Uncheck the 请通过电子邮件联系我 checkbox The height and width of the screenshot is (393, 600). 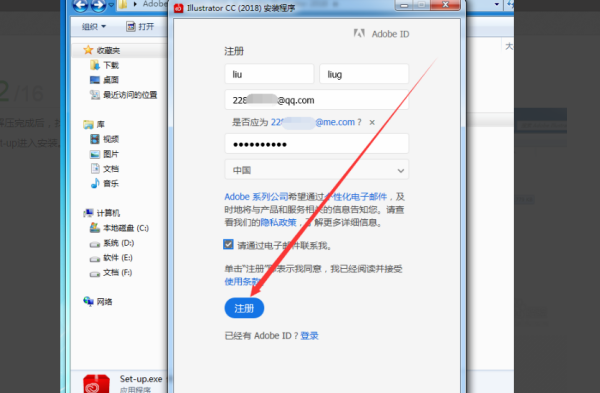coord(228,244)
